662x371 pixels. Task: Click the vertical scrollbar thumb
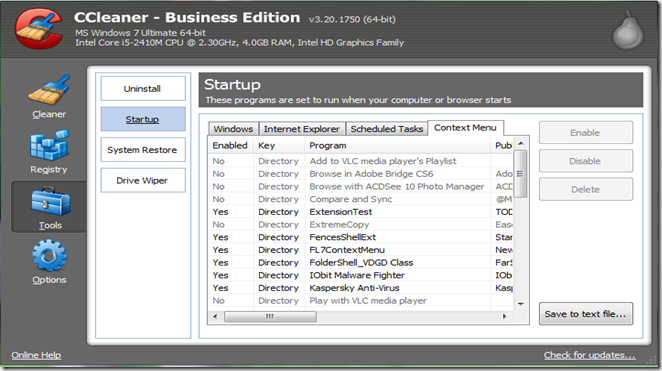tap(521, 173)
